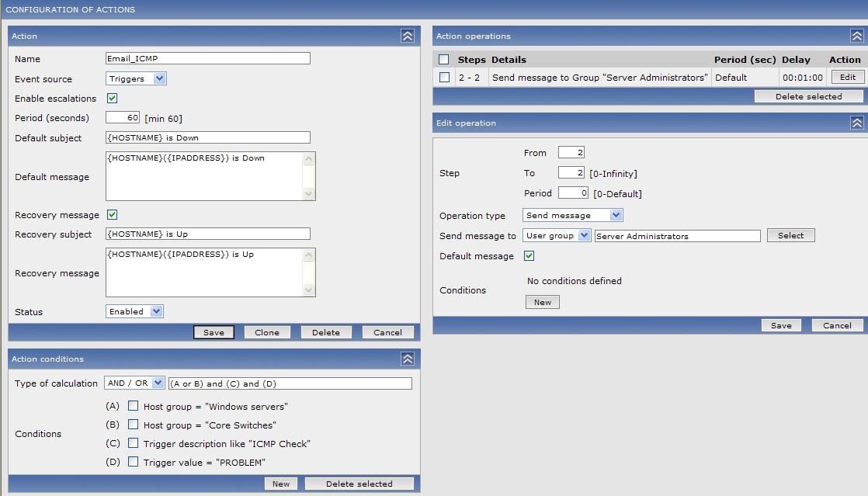Tick select-all checkbox in Action operations header
The width and height of the screenshot is (868, 496).
click(x=444, y=59)
